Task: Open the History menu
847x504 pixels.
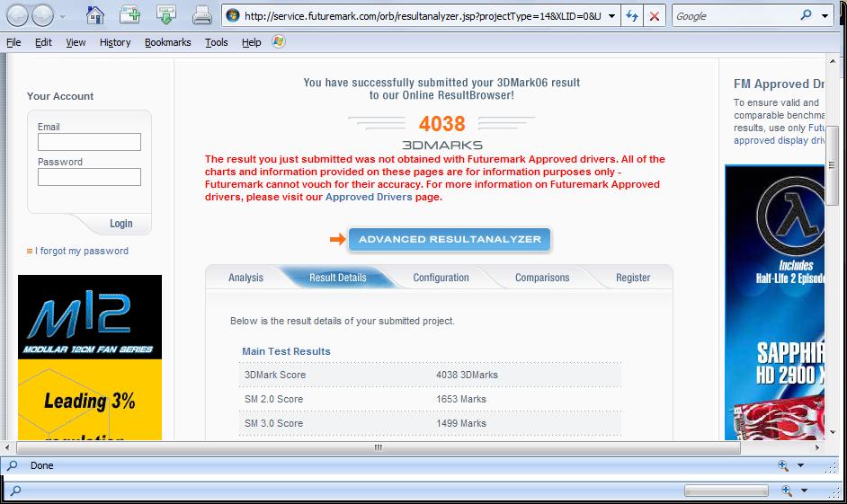Action: (115, 42)
